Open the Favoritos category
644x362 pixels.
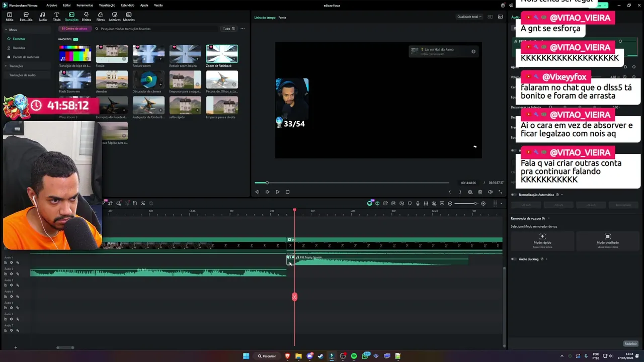(19, 39)
